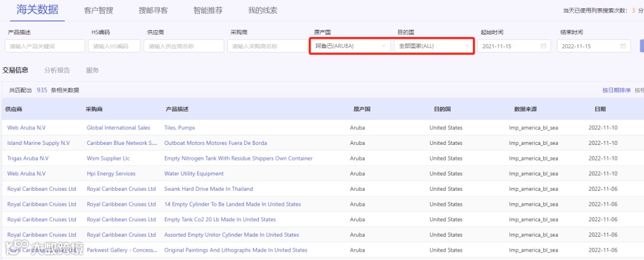Select the 交易信息 sub-tab
This screenshot has height=260, width=644.
[15, 70]
